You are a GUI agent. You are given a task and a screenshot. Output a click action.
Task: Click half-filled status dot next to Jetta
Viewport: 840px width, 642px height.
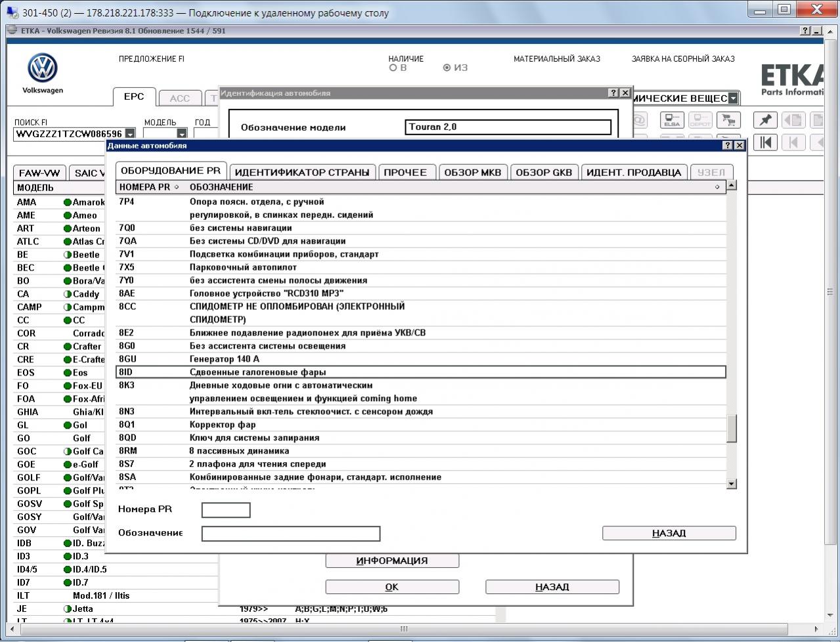pos(67,609)
